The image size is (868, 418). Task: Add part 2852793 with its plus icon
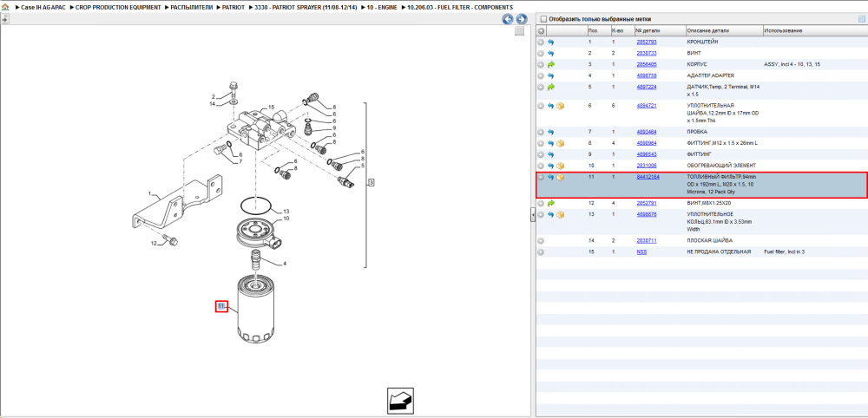(x=541, y=42)
